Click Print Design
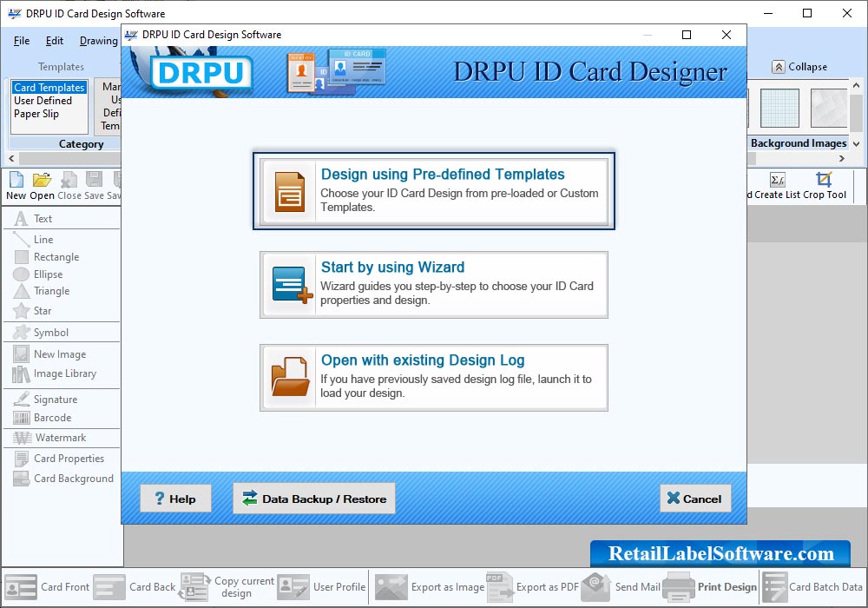The width and height of the screenshot is (868, 608). click(710, 587)
